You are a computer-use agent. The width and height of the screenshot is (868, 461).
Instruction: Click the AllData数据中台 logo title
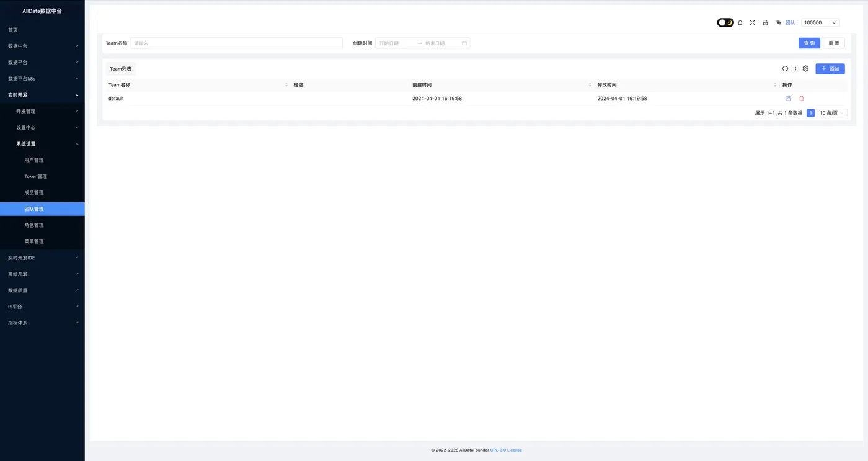click(42, 11)
